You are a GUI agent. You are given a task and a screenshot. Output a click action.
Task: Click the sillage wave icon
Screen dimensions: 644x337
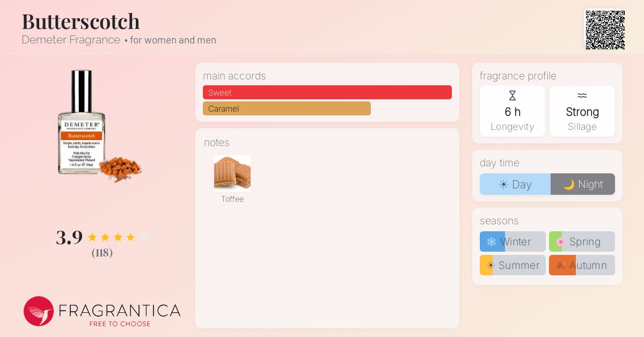582,96
